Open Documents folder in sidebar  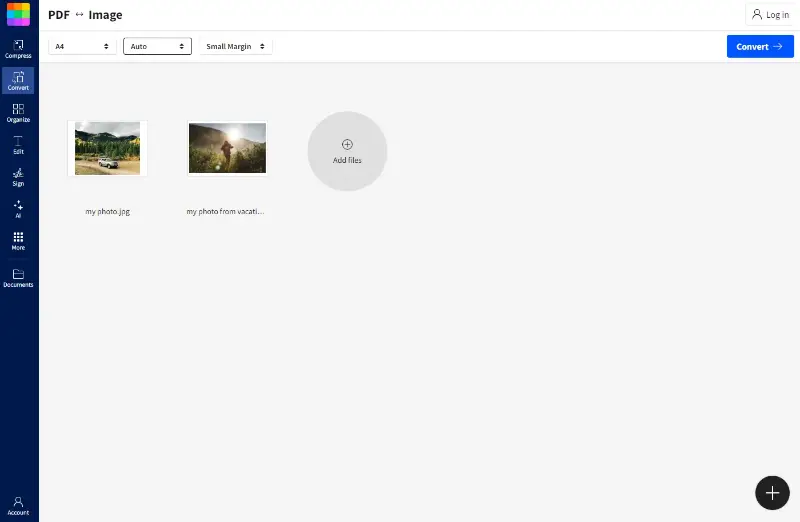(18, 278)
